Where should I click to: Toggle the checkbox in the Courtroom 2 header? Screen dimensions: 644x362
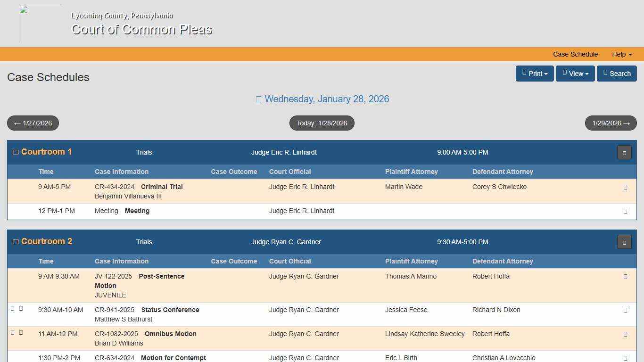click(x=15, y=241)
